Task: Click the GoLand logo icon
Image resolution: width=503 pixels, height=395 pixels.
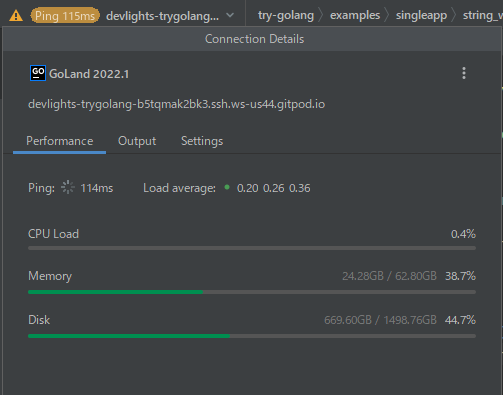Action: click(x=38, y=73)
